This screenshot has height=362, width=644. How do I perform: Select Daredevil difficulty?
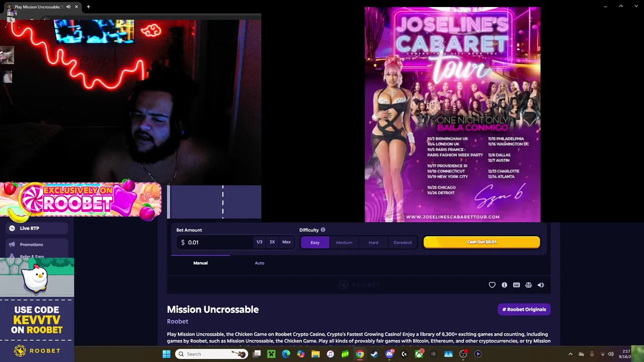403,242
